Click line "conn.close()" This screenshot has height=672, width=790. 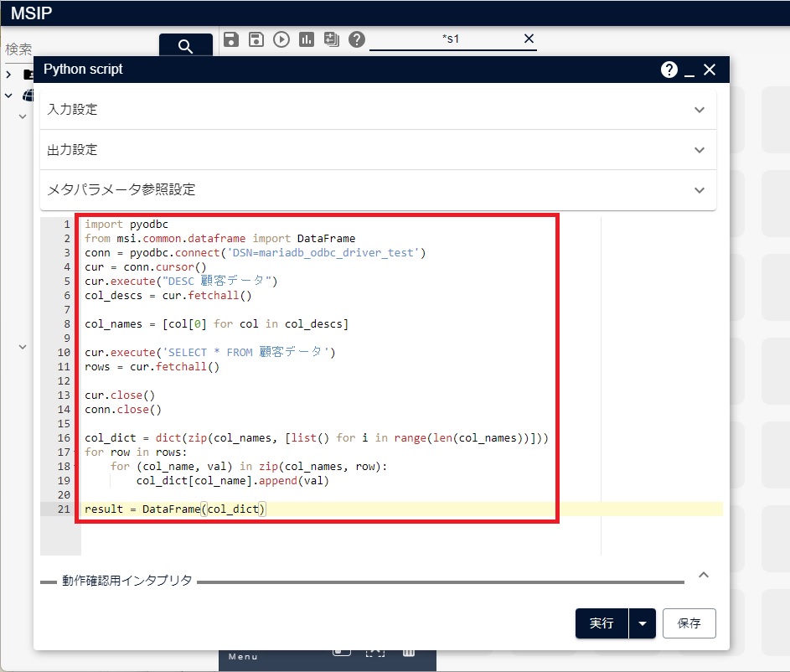pos(123,409)
